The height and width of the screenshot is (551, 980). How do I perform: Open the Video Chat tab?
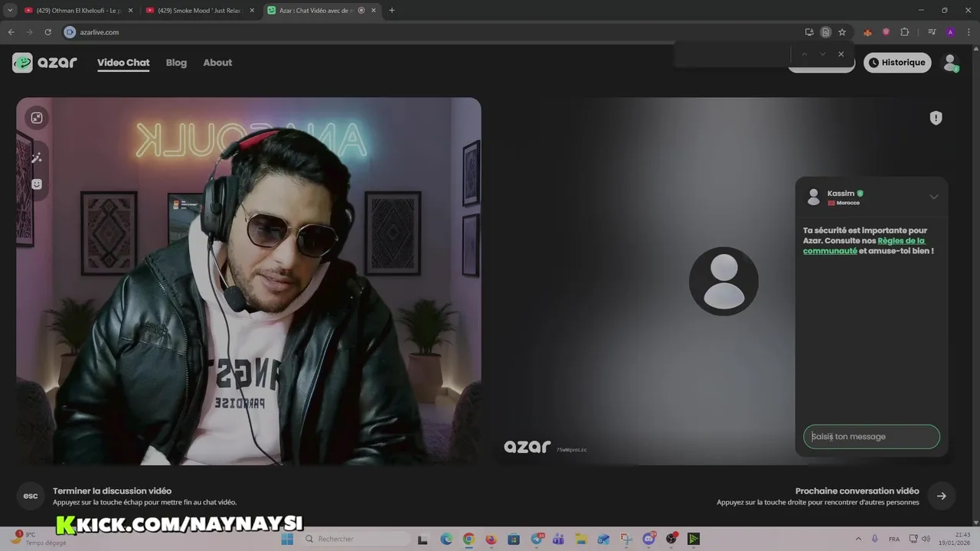point(123,63)
